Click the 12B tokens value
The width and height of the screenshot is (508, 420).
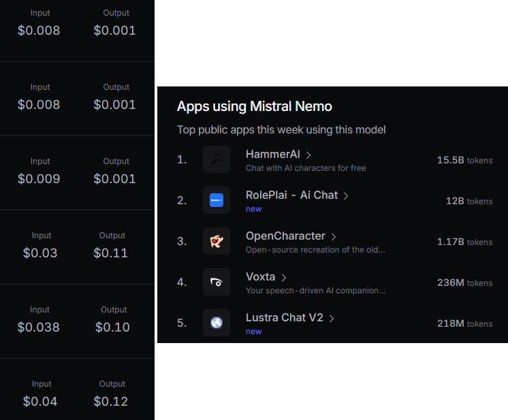(469, 201)
